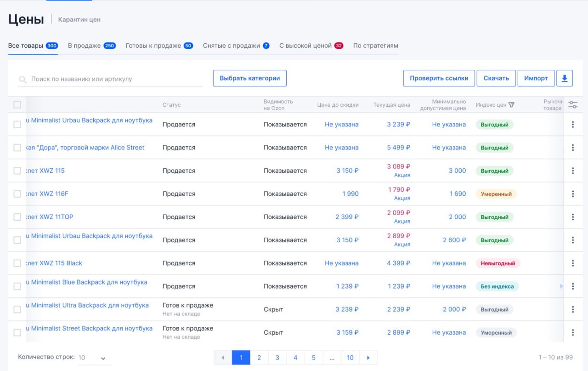Open the table column settings icon
Image resolution: width=588 pixels, height=371 pixels.
point(573,105)
